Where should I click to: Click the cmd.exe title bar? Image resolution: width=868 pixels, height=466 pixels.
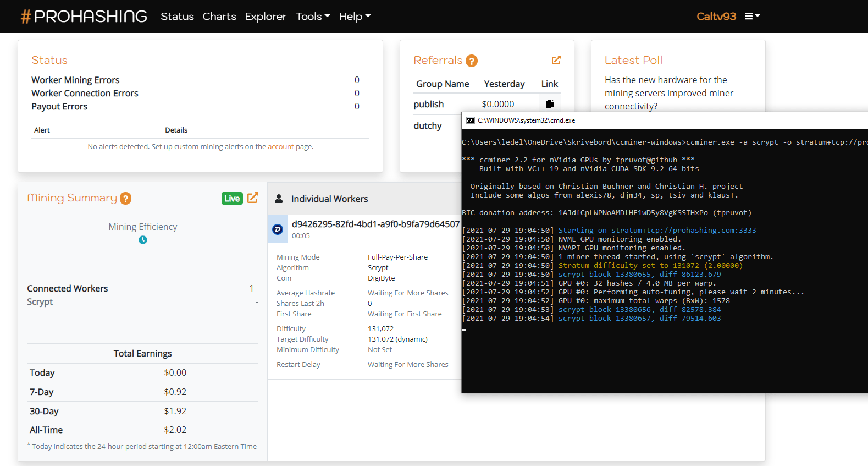[x=665, y=120]
